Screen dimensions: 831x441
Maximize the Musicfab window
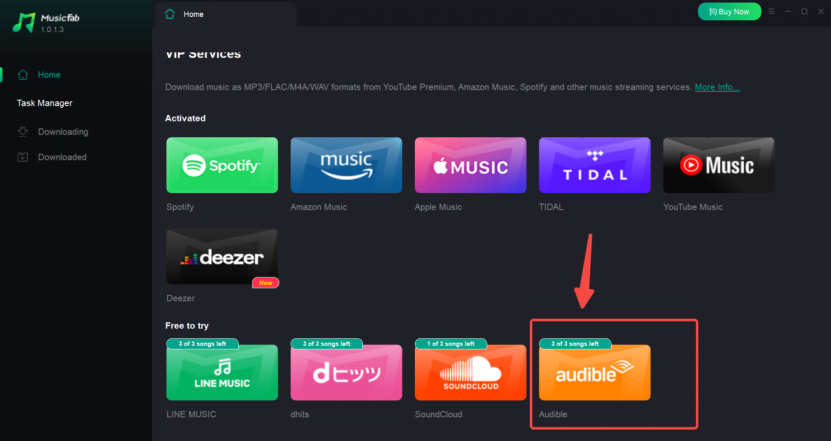[x=804, y=12]
